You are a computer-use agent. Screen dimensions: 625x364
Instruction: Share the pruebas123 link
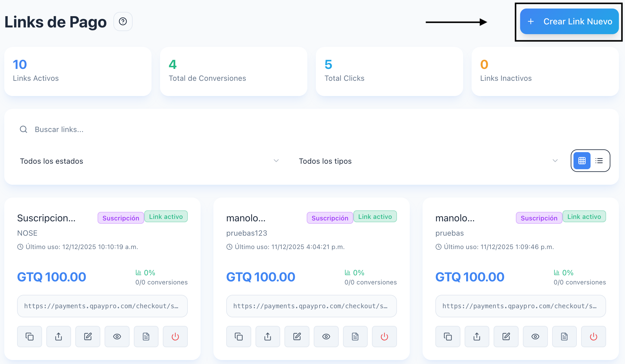pyautogui.click(x=268, y=337)
